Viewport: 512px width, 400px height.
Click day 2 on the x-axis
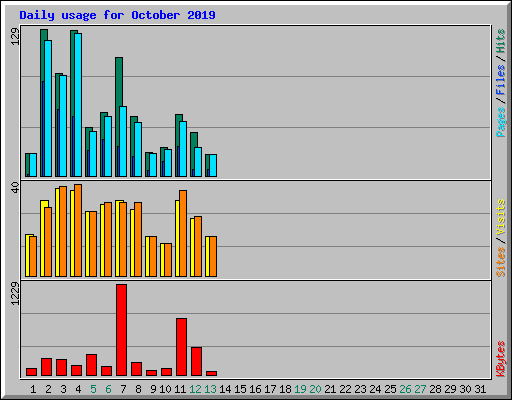(48, 389)
